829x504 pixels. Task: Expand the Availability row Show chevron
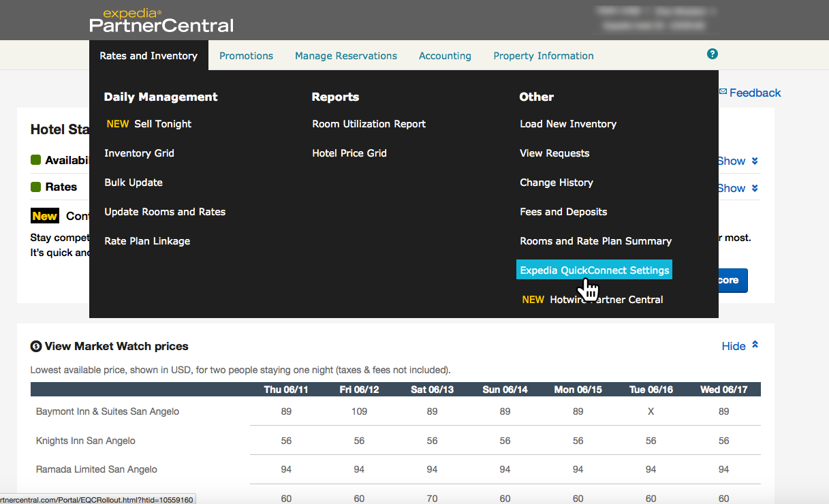pyautogui.click(x=755, y=161)
